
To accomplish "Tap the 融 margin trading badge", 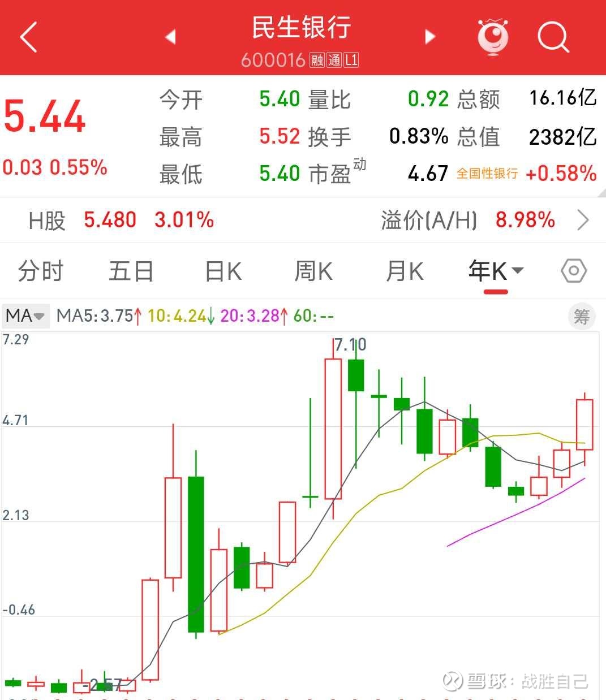I will tap(317, 60).
